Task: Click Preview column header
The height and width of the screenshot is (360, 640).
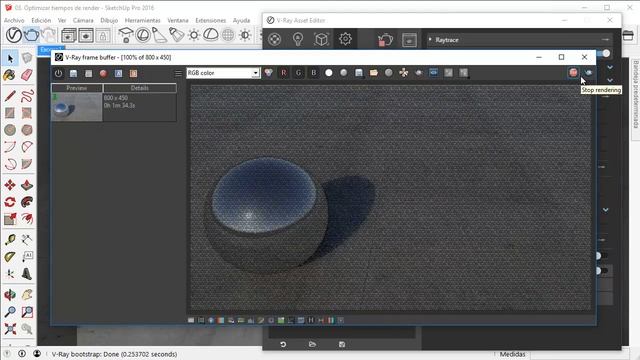Action: 77,88
